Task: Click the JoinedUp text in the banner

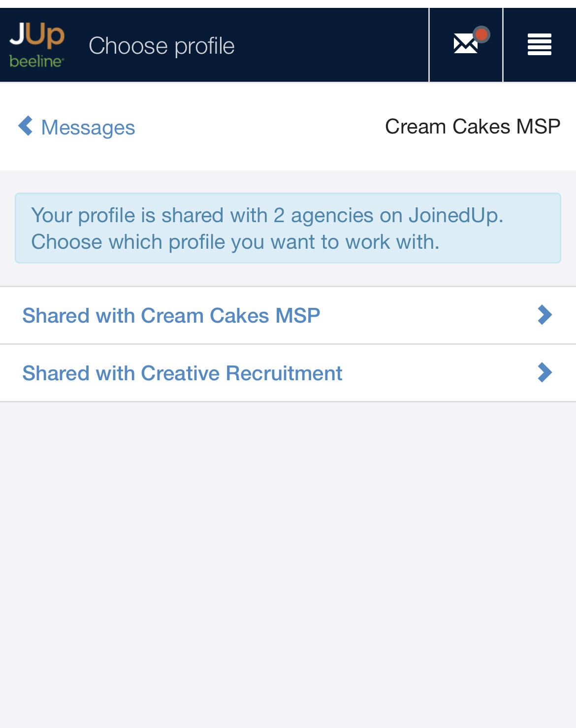Action: 455,215
